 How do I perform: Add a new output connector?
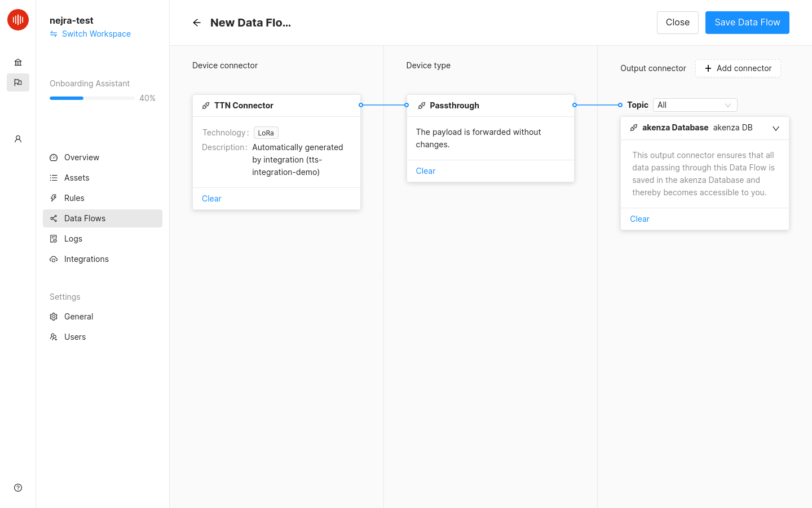click(738, 68)
